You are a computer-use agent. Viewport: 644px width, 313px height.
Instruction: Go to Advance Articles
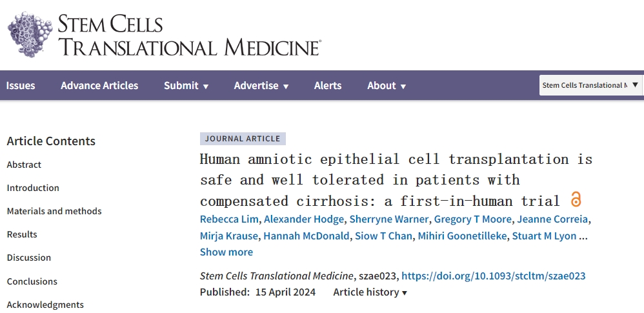point(99,85)
